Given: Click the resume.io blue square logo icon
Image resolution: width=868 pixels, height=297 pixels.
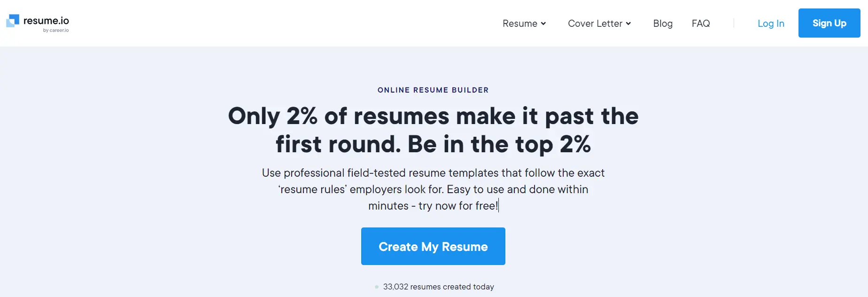Looking at the screenshot, I should pyautogui.click(x=13, y=21).
